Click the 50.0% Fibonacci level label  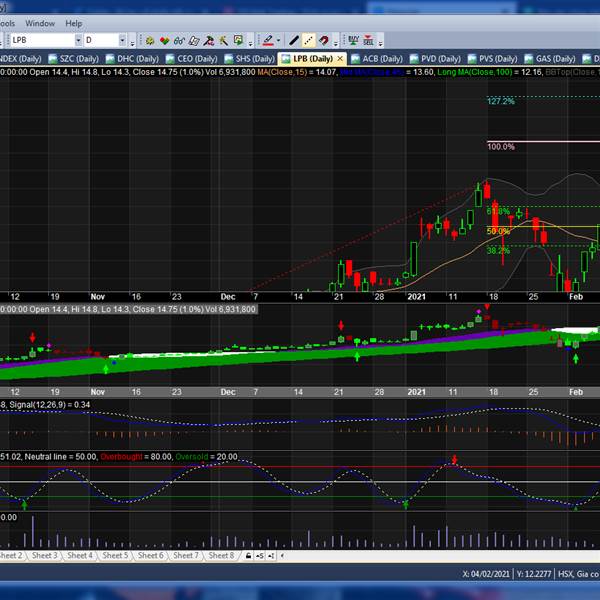tap(498, 232)
